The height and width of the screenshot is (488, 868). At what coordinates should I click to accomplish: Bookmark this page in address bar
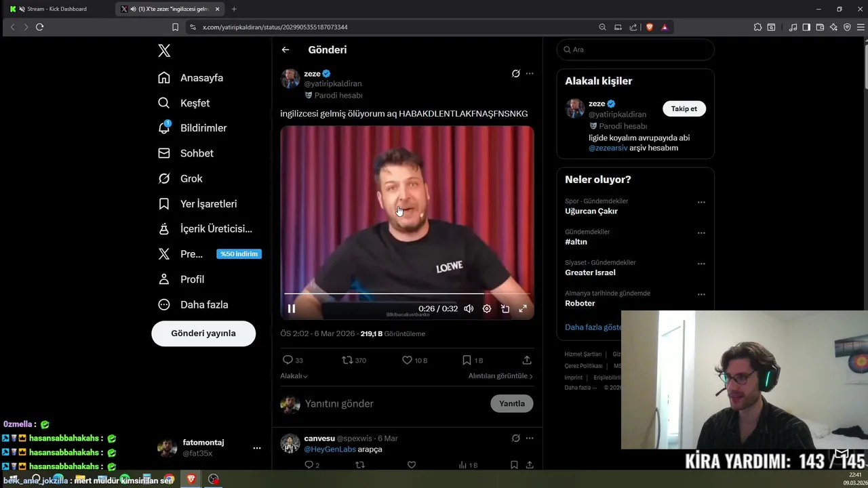(175, 27)
